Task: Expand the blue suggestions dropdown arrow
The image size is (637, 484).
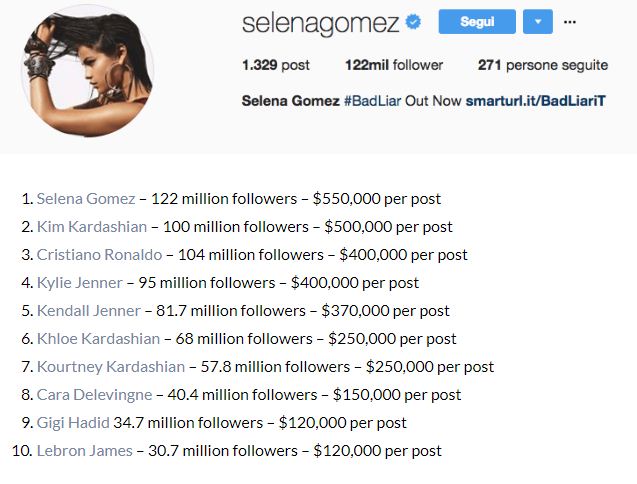Action: [x=538, y=22]
